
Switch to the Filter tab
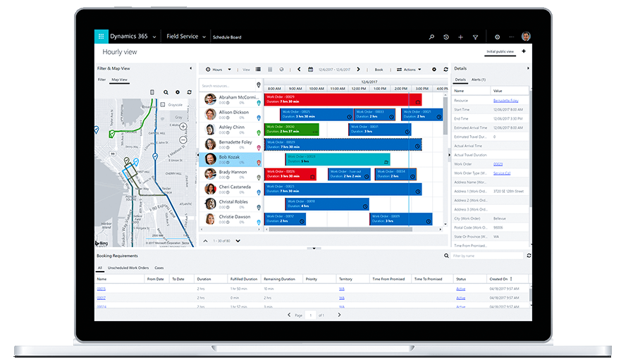102,80
